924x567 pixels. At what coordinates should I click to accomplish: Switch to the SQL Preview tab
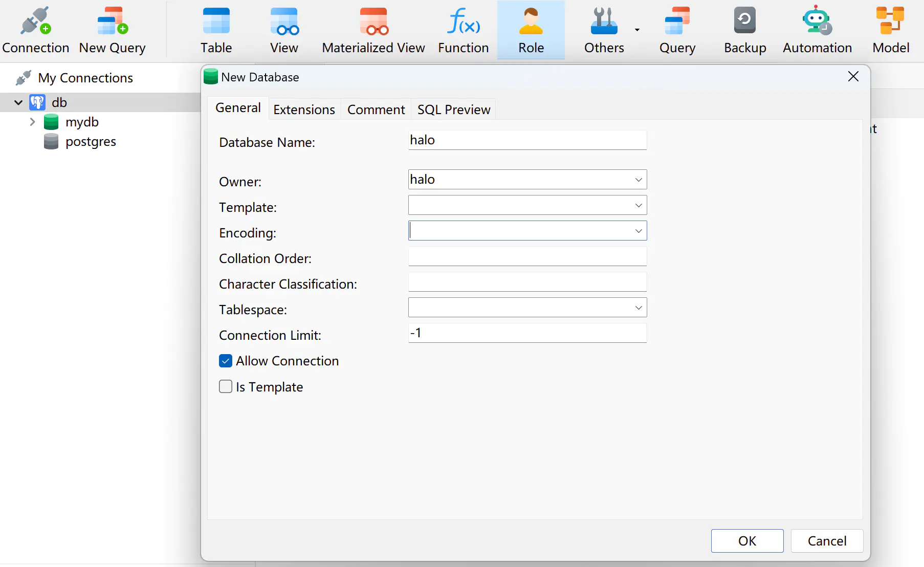tap(454, 110)
